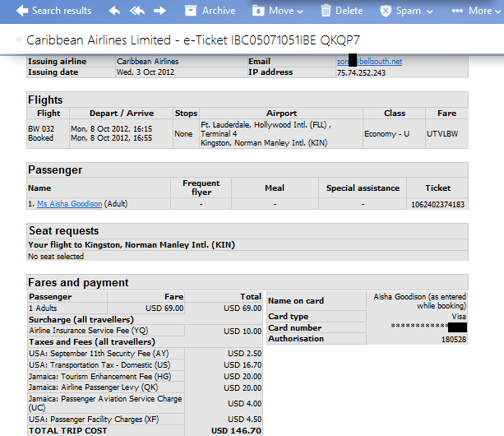Click Airline Insurance Service Fee (YQ)
This screenshot has width=504, height=436.
coord(89,330)
